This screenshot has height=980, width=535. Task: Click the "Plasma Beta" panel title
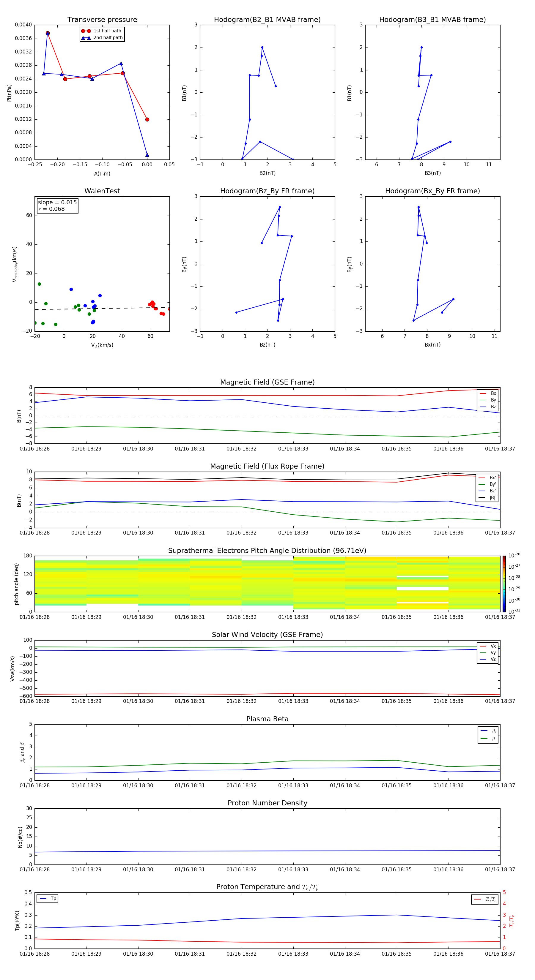267,719
